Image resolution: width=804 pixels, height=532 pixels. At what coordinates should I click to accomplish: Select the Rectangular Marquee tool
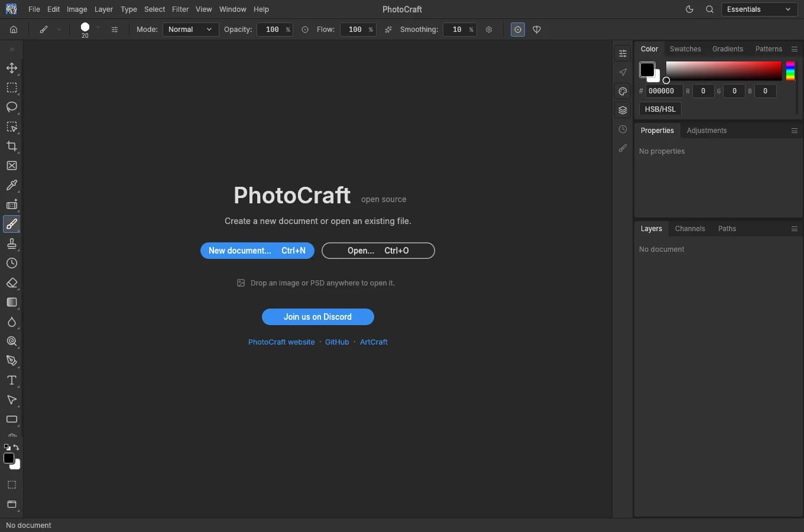(x=12, y=87)
